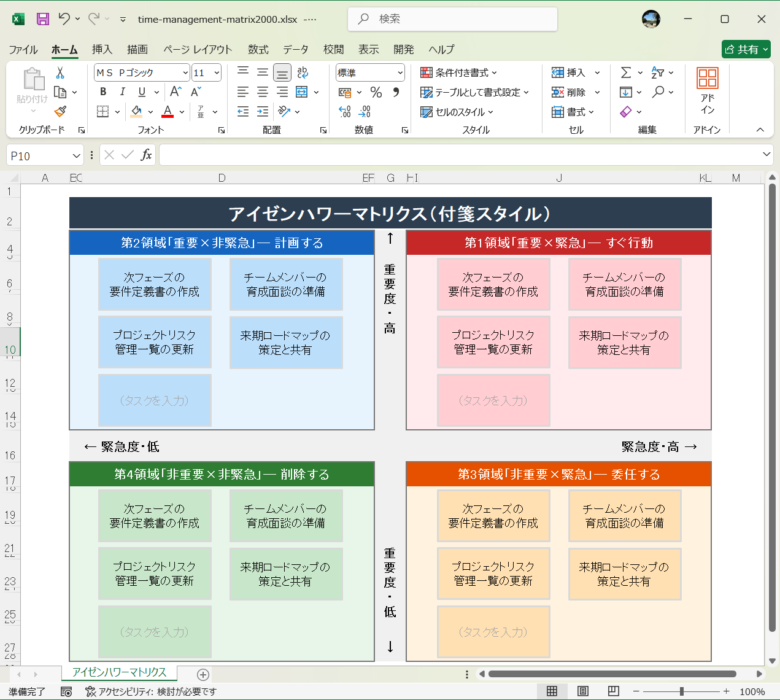Select Normal view in status bar

(552, 691)
